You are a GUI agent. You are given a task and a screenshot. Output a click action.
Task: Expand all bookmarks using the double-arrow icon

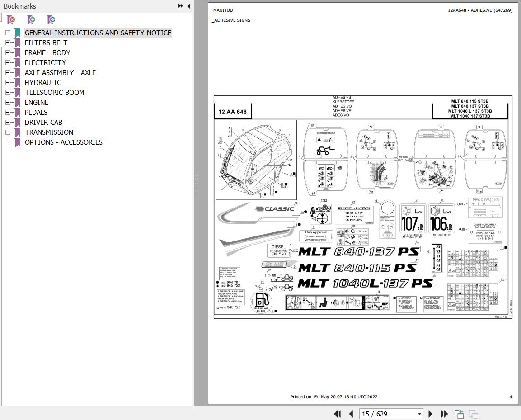click(x=180, y=6)
